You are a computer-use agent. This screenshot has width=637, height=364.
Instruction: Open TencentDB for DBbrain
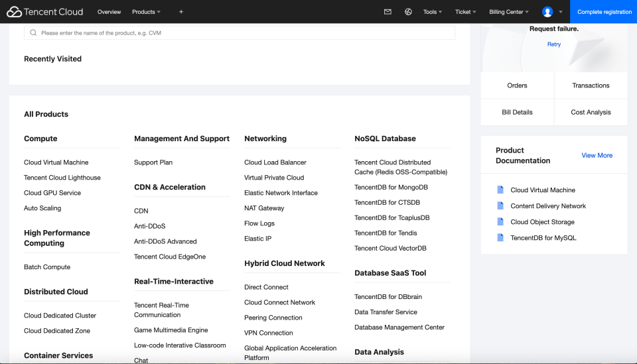(388, 296)
